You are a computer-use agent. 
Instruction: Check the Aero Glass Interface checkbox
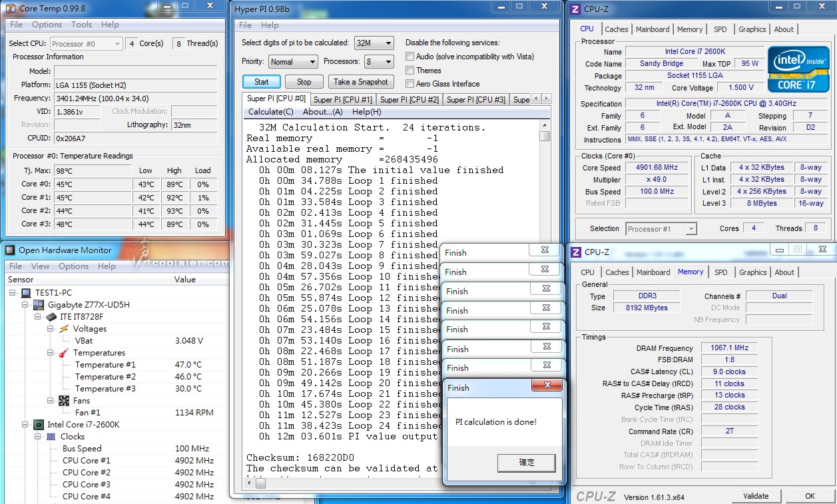(x=410, y=84)
